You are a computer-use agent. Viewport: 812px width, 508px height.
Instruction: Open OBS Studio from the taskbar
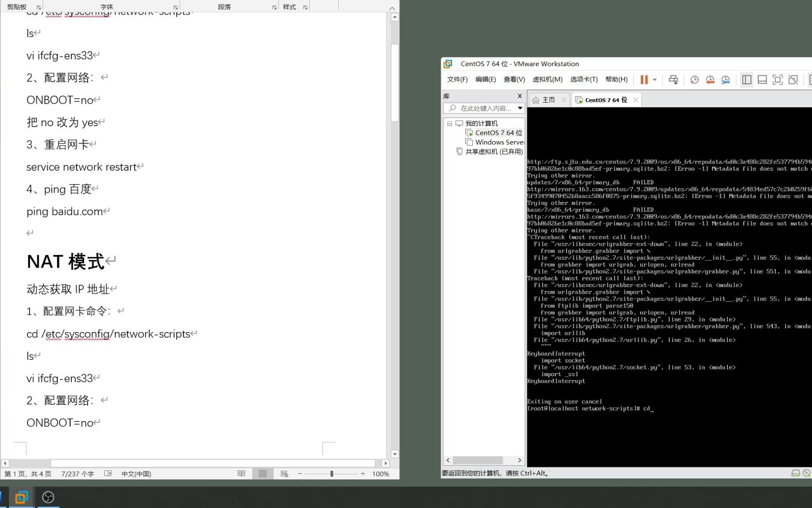pos(48,497)
